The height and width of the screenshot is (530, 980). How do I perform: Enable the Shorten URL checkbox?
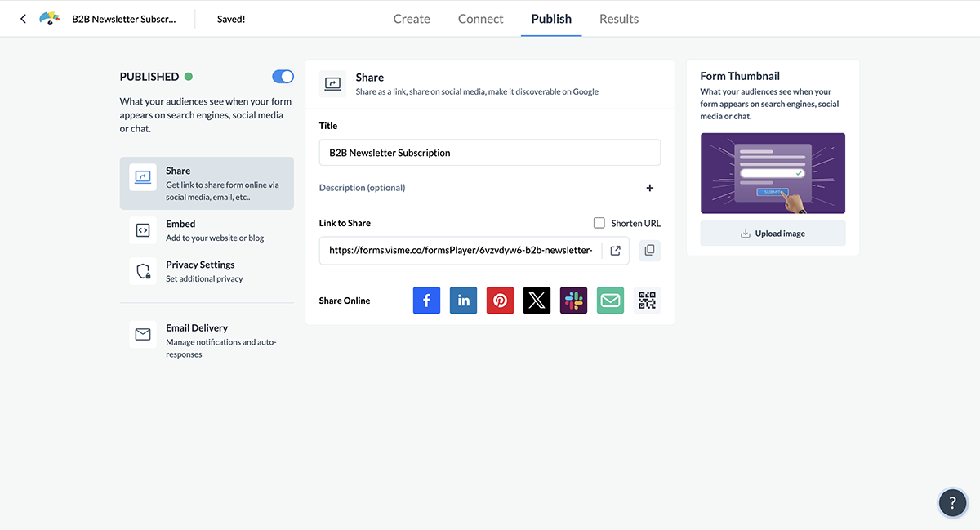click(x=599, y=223)
